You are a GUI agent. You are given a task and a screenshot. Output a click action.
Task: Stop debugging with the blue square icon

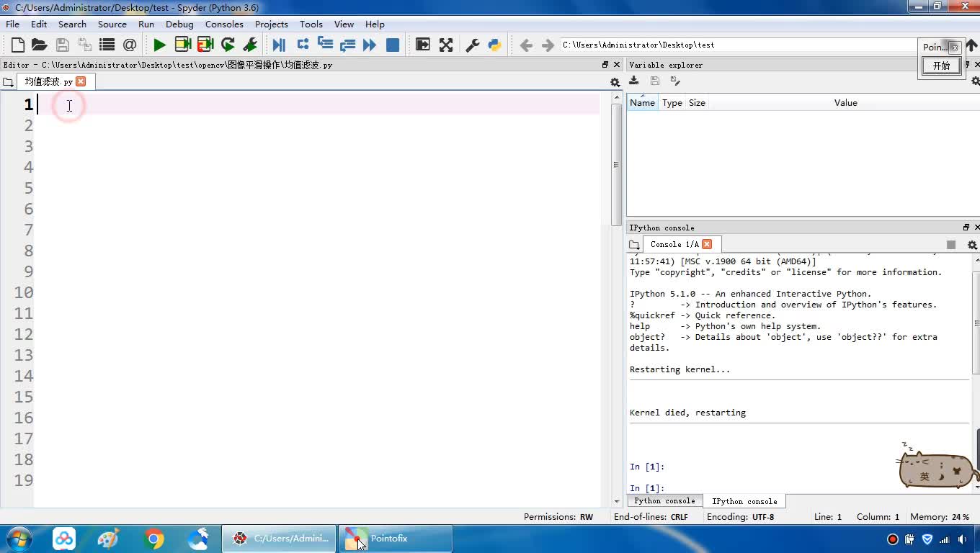[393, 45]
